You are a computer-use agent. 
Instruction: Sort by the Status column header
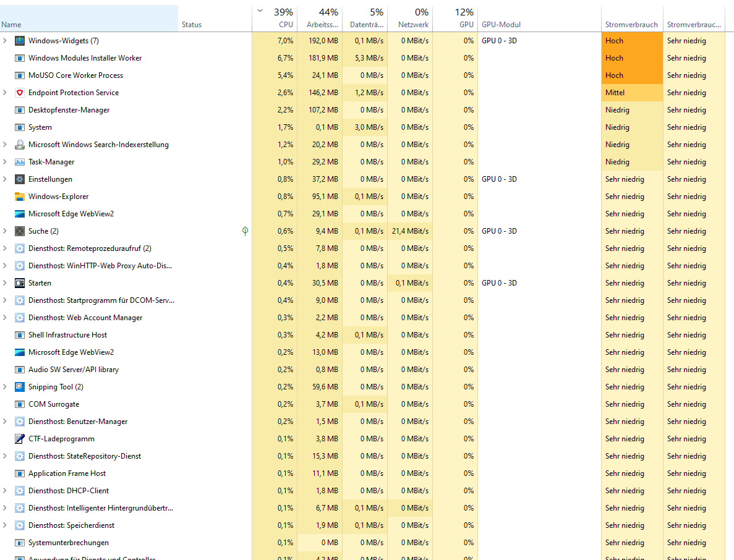[x=215, y=19]
